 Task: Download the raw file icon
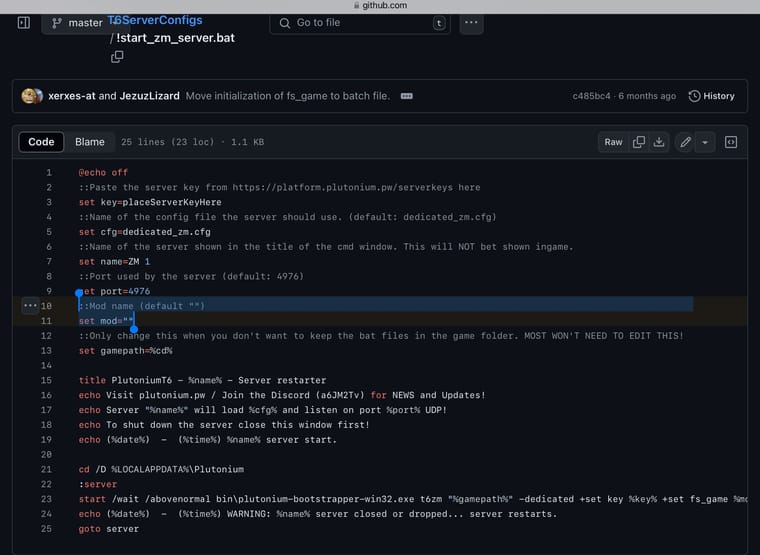659,142
